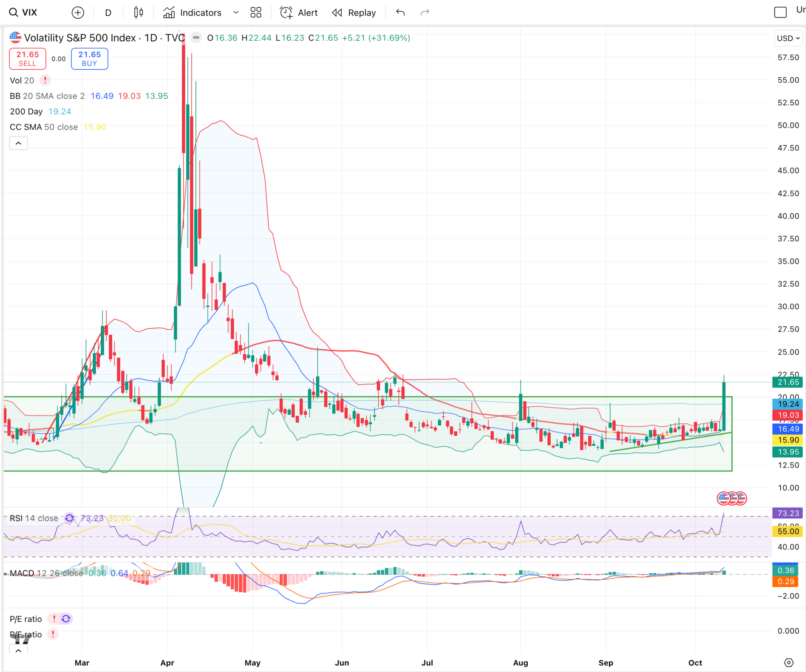Click the 21.65 SELL button
This screenshot has width=806, height=672.
pos(28,59)
